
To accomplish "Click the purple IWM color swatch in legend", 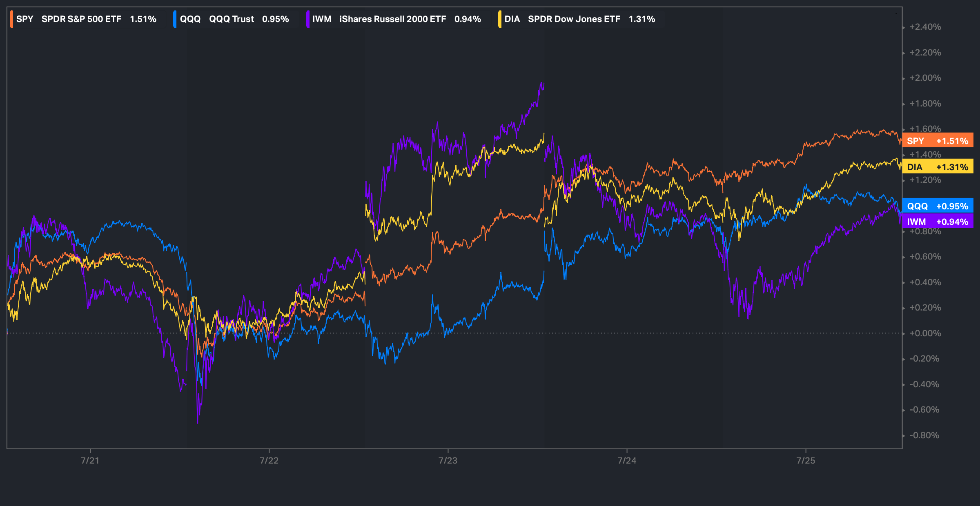I will [307, 19].
